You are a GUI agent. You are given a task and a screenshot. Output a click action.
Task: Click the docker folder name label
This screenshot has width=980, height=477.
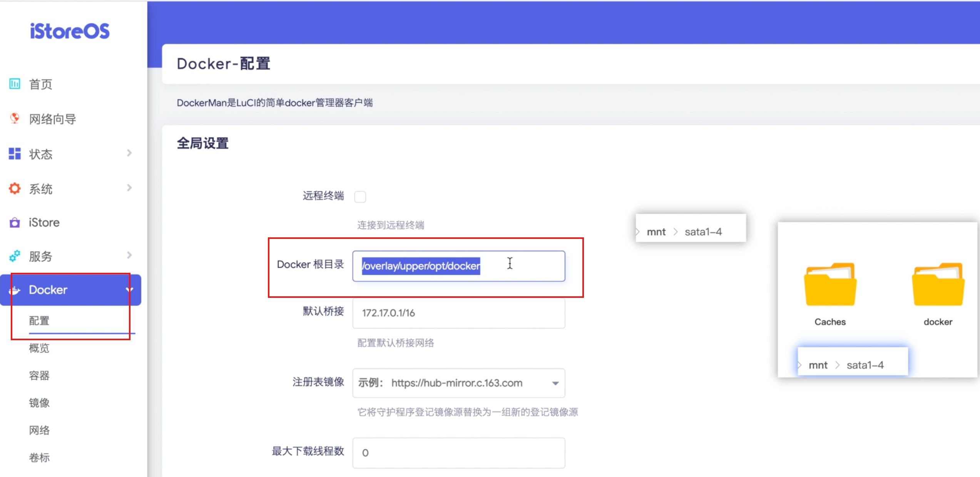pyautogui.click(x=938, y=322)
